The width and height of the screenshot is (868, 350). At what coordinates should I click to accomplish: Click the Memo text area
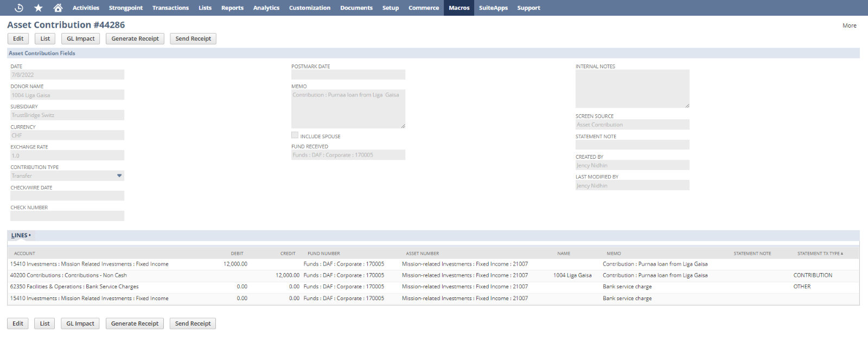pyautogui.click(x=348, y=109)
